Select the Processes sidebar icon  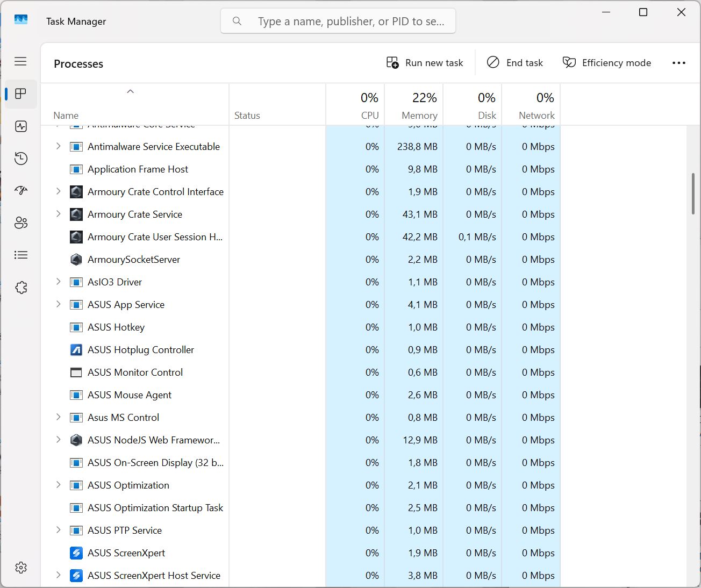click(21, 94)
